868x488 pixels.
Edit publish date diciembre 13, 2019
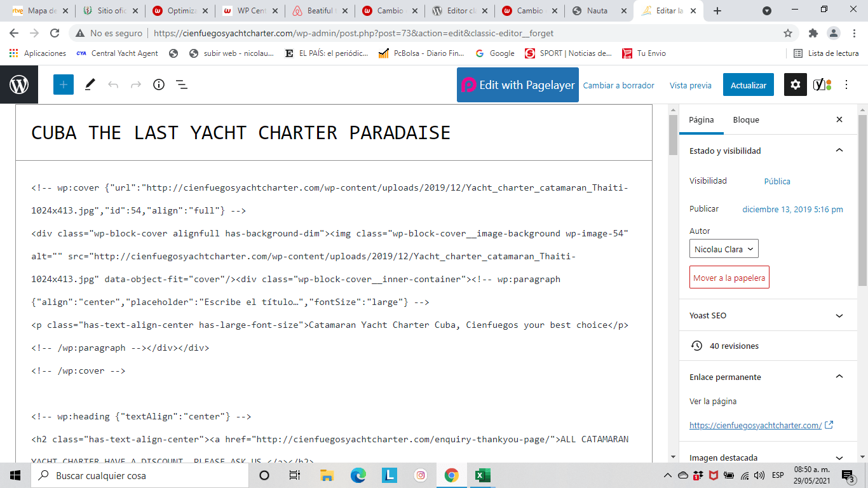tap(792, 209)
